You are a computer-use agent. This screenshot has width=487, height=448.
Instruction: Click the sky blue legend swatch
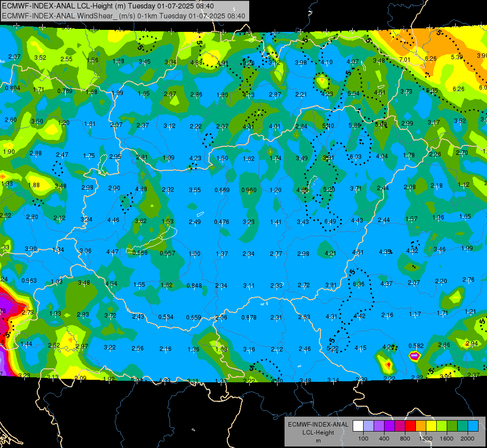[x=473, y=426]
